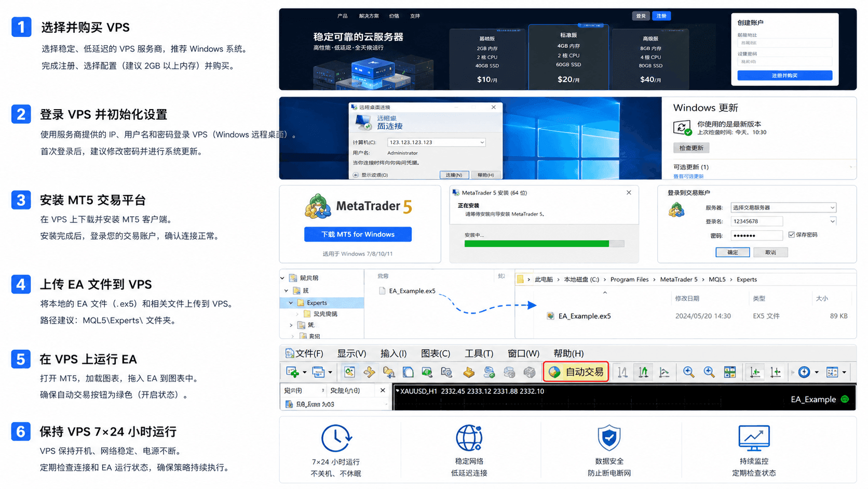Image resolution: width=868 pixels, height=489 pixels.
Task: Close the Navigator panel with its X
Action: click(383, 390)
